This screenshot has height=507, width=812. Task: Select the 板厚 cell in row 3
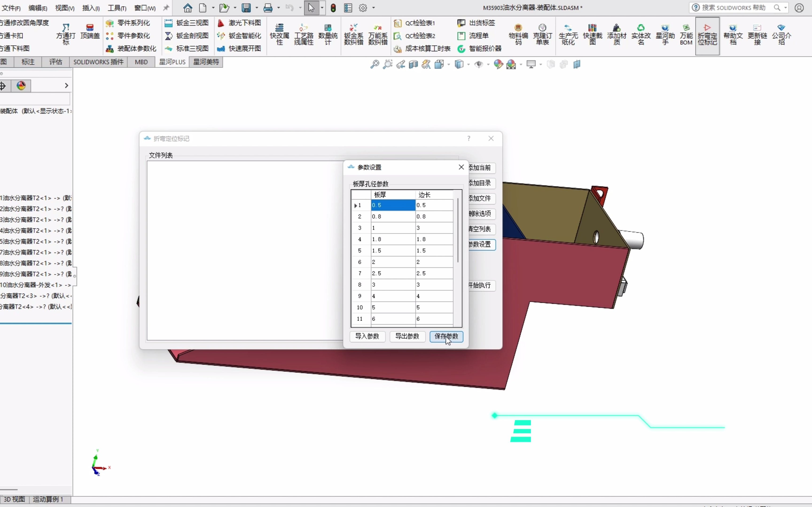(x=393, y=228)
